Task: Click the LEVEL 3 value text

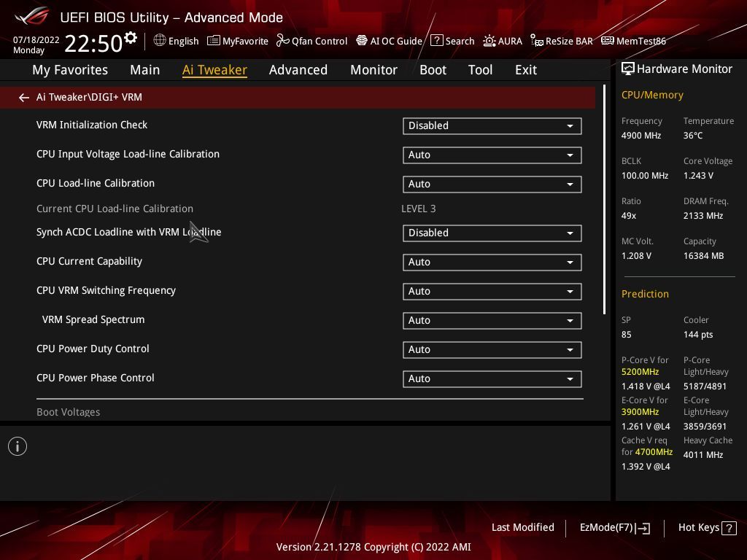Action: [x=418, y=209]
